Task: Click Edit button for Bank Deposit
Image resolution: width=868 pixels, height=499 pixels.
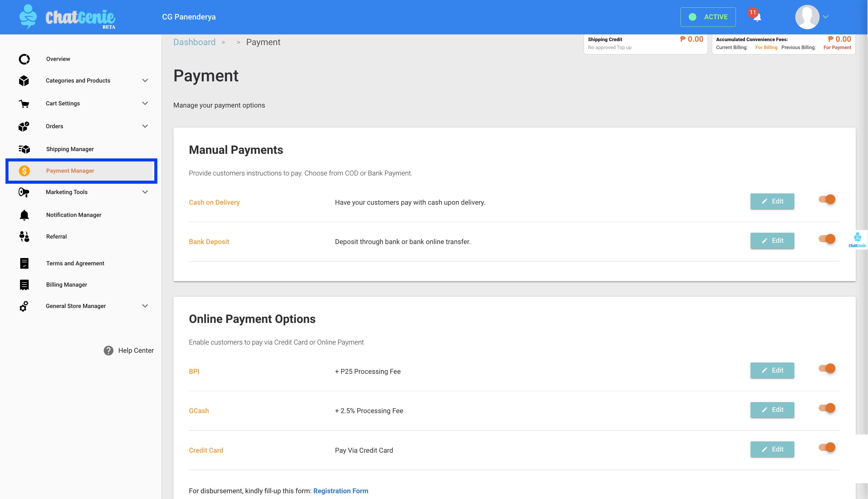Action: coord(772,241)
